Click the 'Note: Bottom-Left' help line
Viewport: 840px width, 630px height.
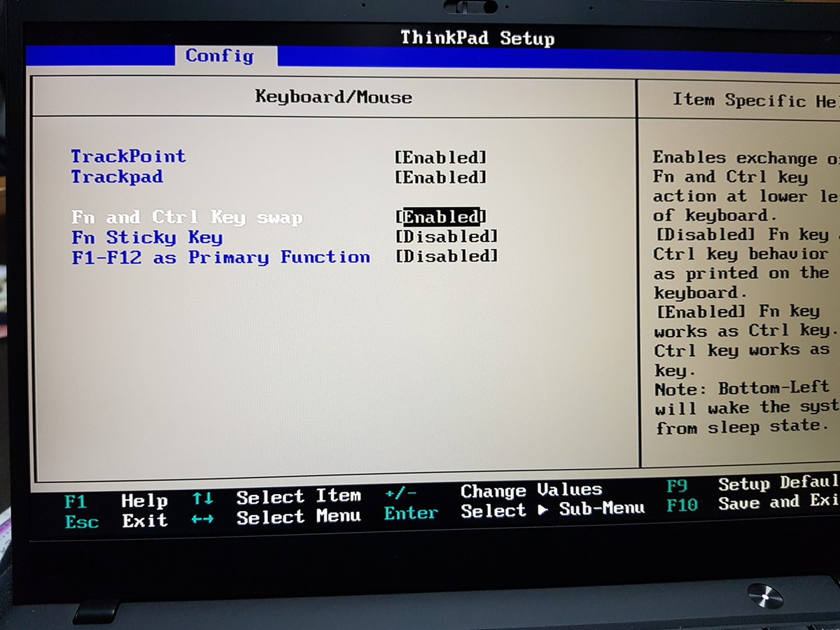click(742, 388)
